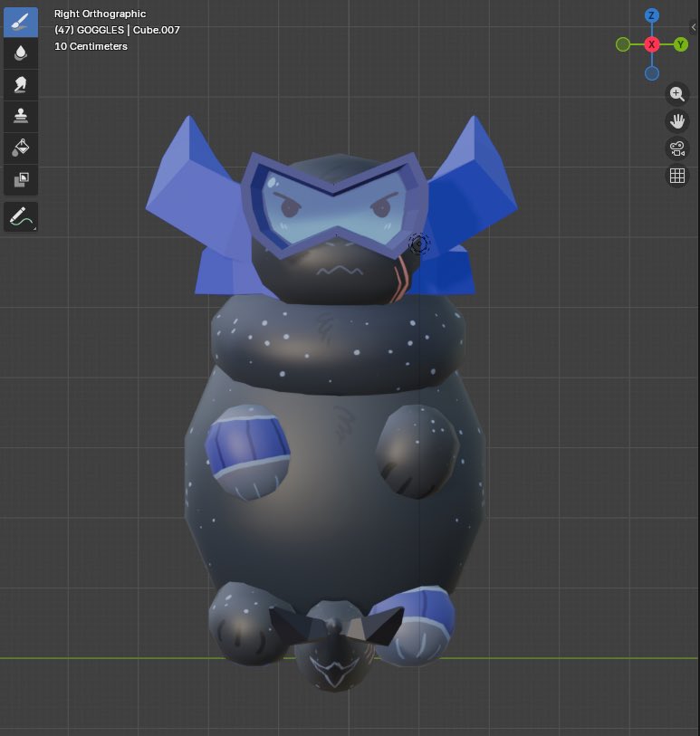This screenshot has width=700, height=736.
Task: Select the Annotate pencil tool
Action: click(21, 216)
